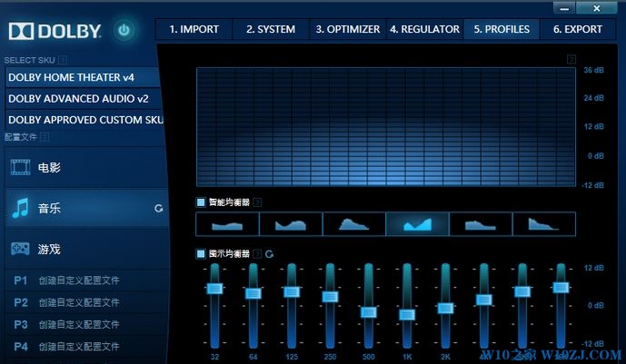Select the second equalizer preset curve
The height and width of the screenshot is (364, 626).
291,224
